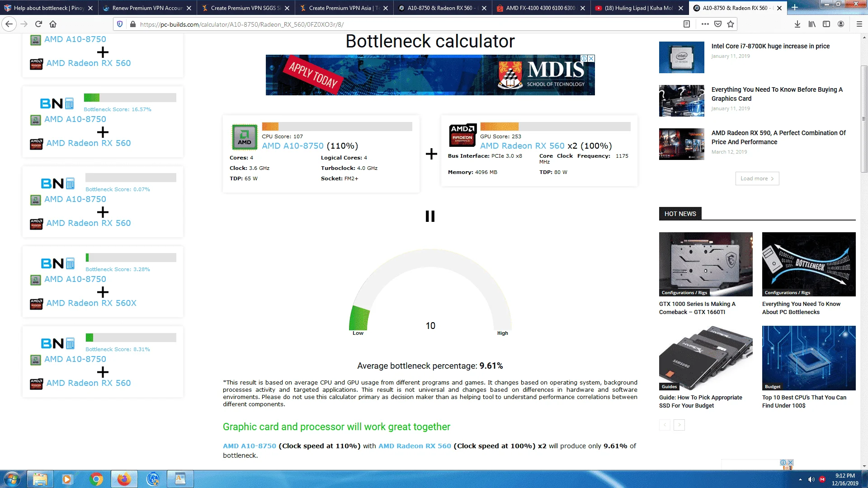Open the Library bookshelf icon
This screenshot has height=488, width=868.
[x=812, y=24]
